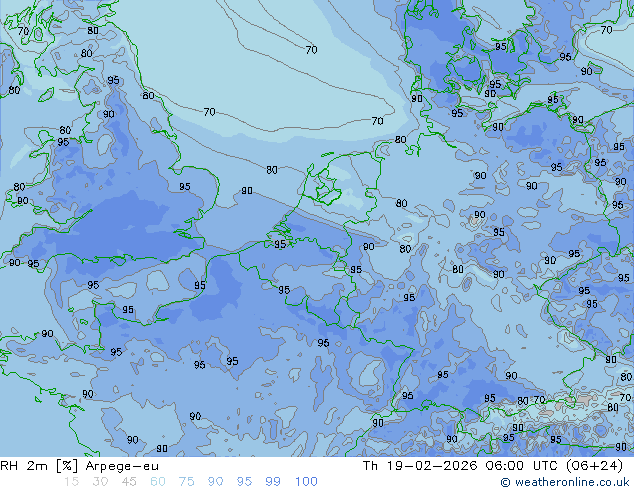Click the legend value 100
Screen dimensions: 634x490
point(306,482)
